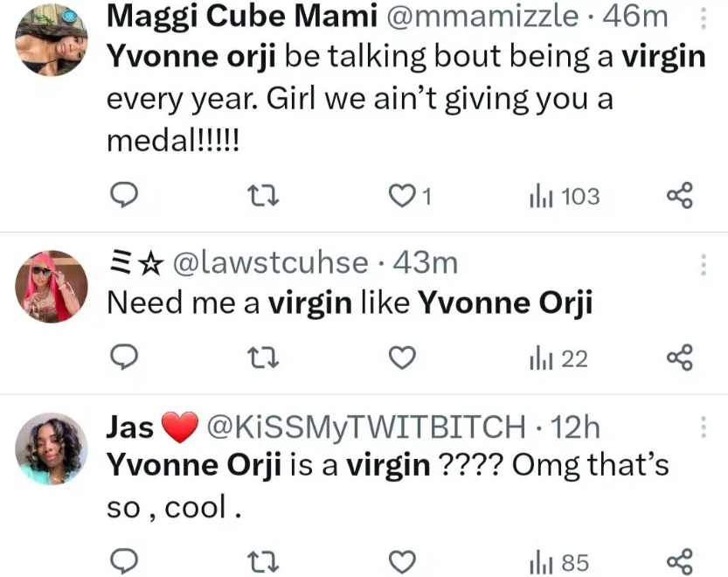Share Maggi Cube Mami's tweet
Screen dimensions: 728x577
(680, 196)
